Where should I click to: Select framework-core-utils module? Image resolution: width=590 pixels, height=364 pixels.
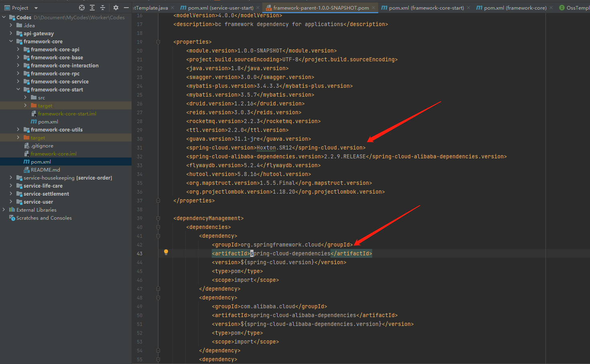point(57,129)
